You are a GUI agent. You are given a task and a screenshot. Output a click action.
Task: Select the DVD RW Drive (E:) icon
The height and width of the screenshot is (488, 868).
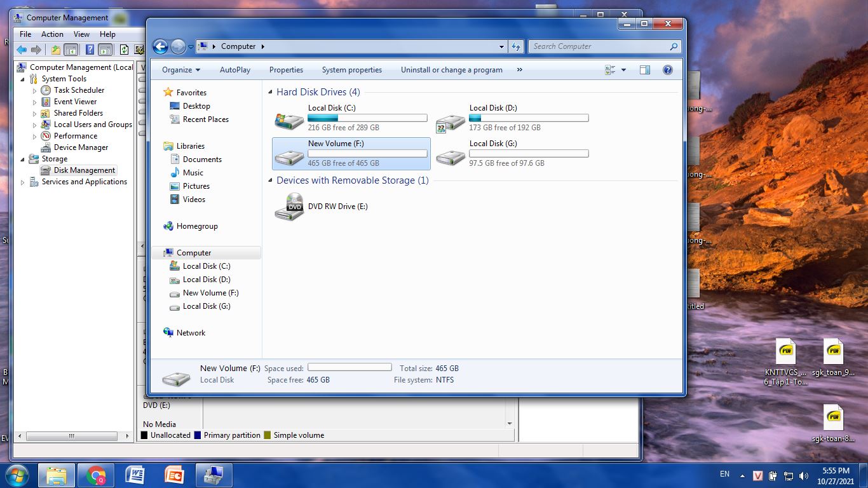289,207
